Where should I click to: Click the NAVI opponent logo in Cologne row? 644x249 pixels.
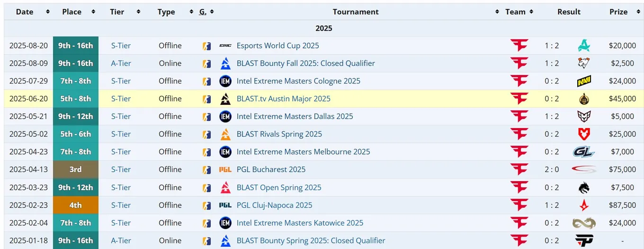point(584,81)
